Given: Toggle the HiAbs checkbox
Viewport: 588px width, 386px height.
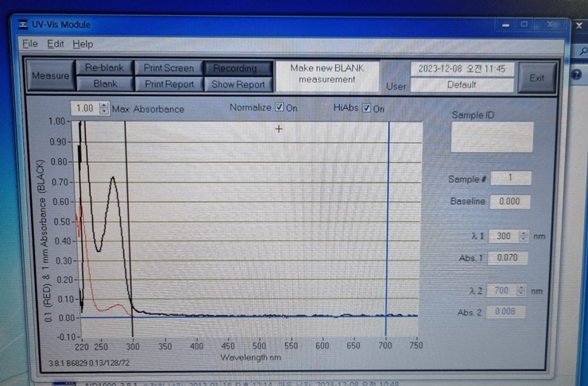Looking at the screenshot, I should 366,108.
